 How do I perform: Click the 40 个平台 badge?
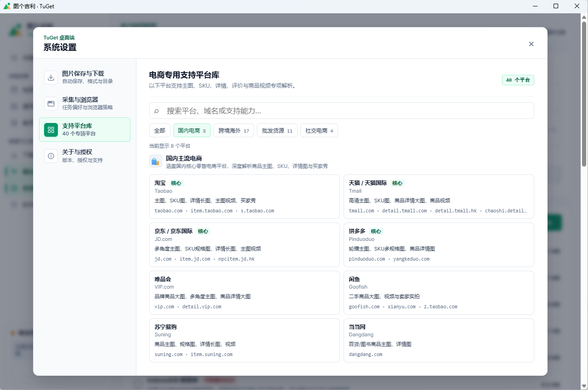tap(518, 80)
